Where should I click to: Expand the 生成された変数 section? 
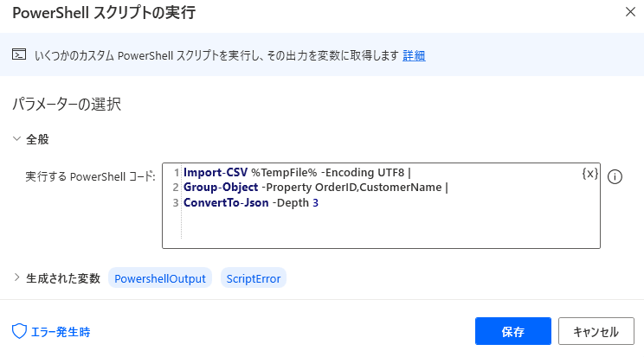click(x=16, y=277)
